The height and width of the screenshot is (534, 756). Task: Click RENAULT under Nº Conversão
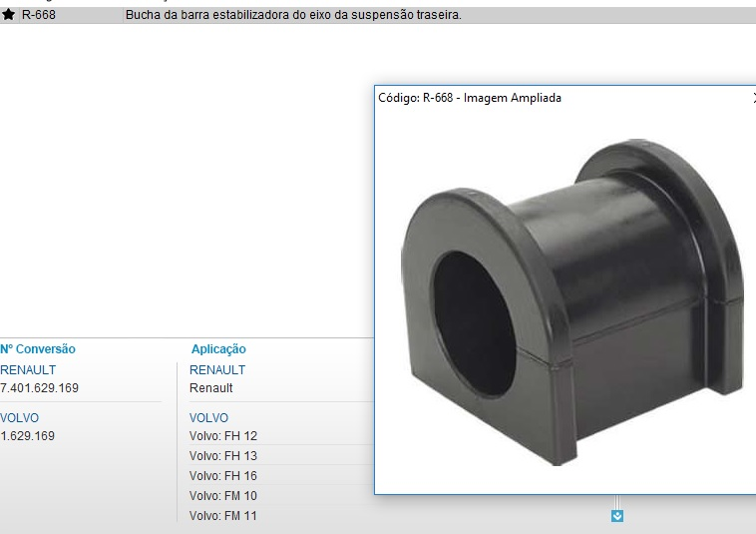pyautogui.click(x=28, y=369)
